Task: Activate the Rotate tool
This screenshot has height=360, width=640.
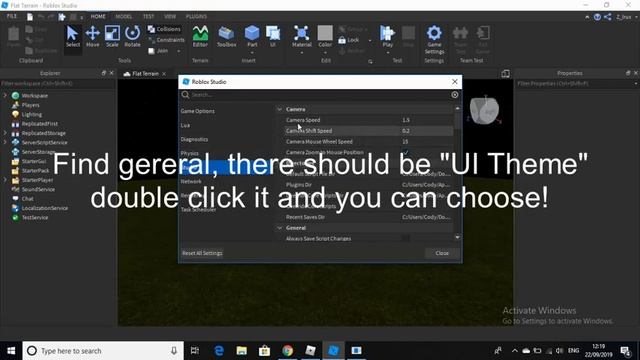Action: click(x=132, y=37)
